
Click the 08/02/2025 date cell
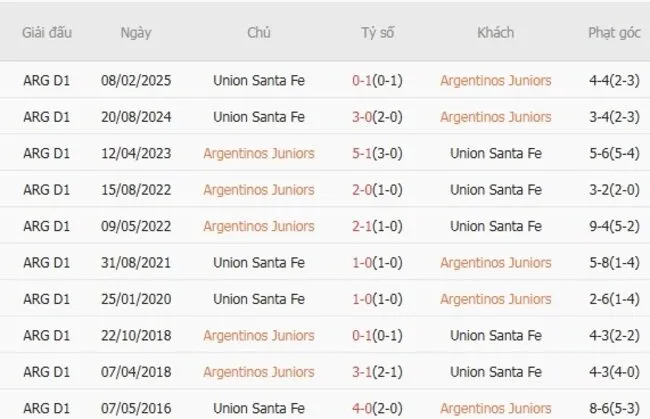(x=135, y=81)
